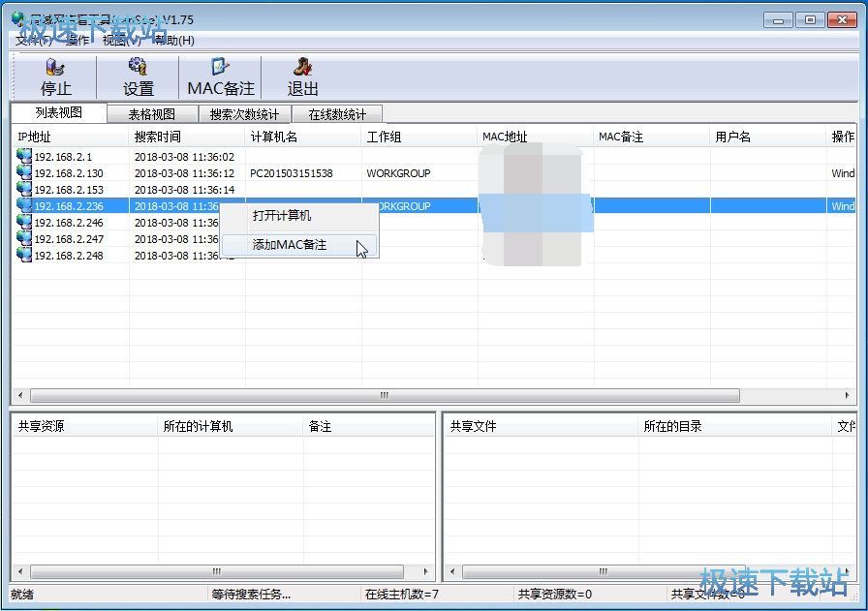
Task: Click 共享资源 pane horizontal scrollbar thumb
Action: (216, 571)
